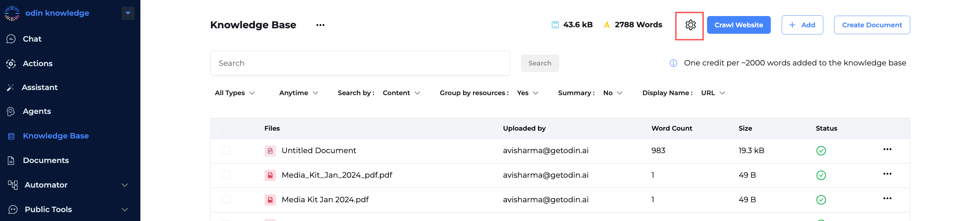980x221 pixels.
Task: Open Assistant in the sidebar
Action: 40,88
